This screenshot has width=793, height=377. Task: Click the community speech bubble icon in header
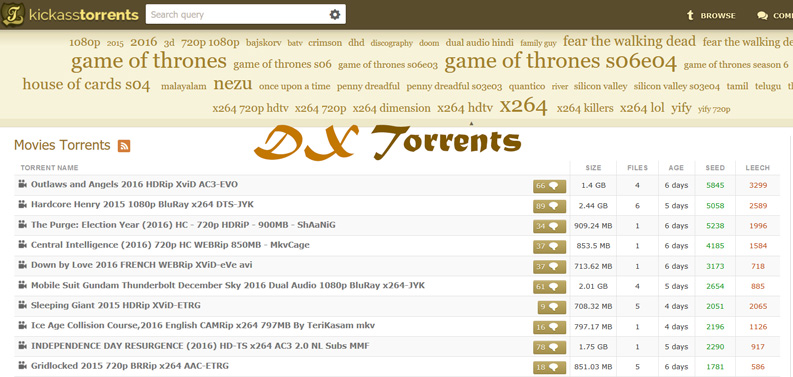(x=762, y=16)
